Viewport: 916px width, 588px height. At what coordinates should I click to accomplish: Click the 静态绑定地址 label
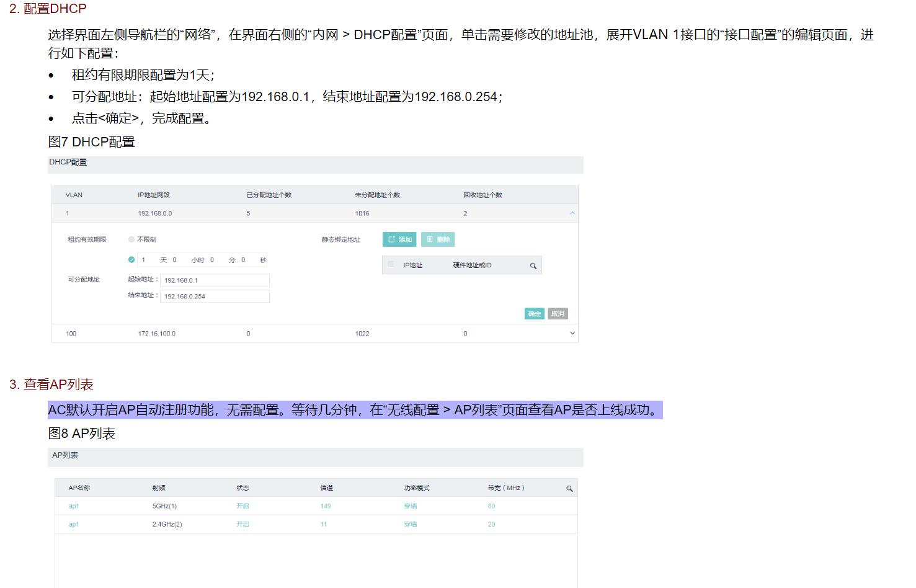tap(341, 240)
